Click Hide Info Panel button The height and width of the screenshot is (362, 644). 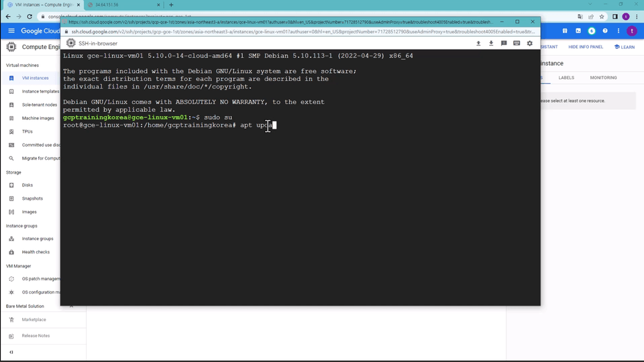pos(586,47)
